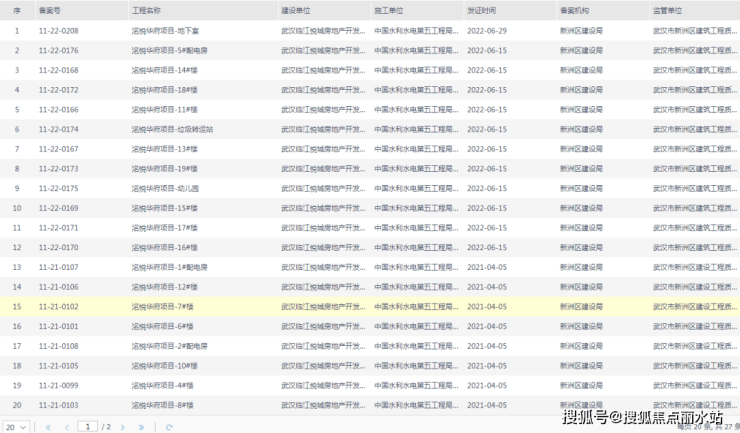Click project name 洺悦华府项目-地下室
The width and height of the screenshot is (740, 433).
[165, 31]
